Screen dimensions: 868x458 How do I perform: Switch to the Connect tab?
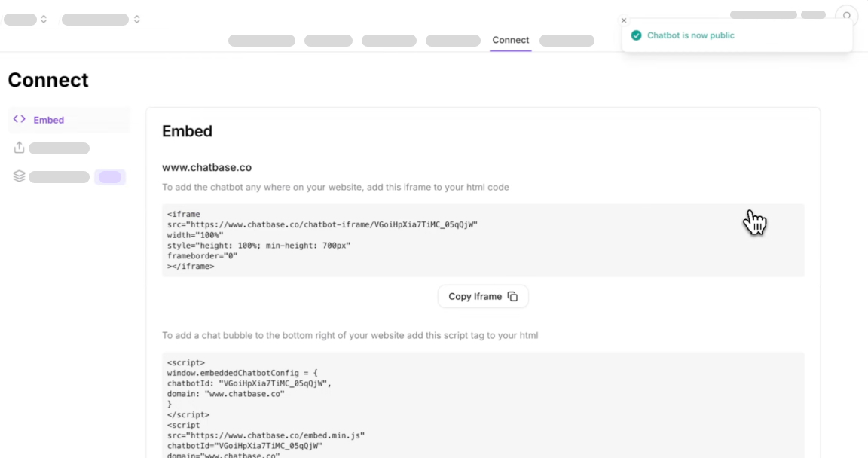point(510,40)
